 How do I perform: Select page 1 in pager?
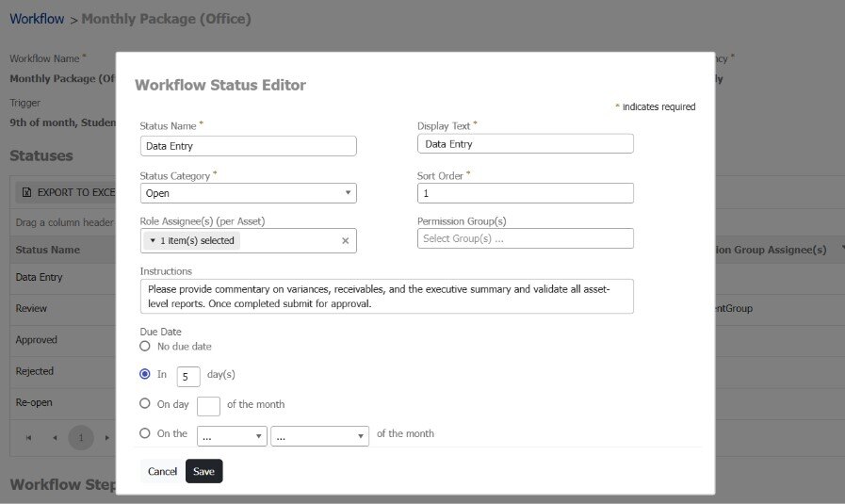click(x=81, y=438)
